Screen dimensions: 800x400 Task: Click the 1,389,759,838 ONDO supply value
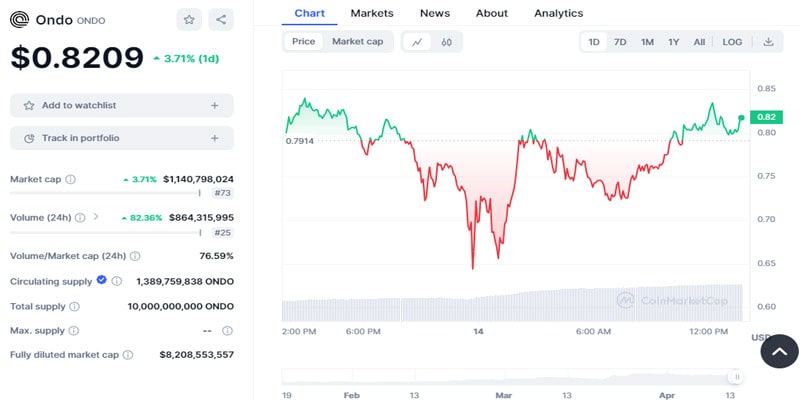click(185, 281)
